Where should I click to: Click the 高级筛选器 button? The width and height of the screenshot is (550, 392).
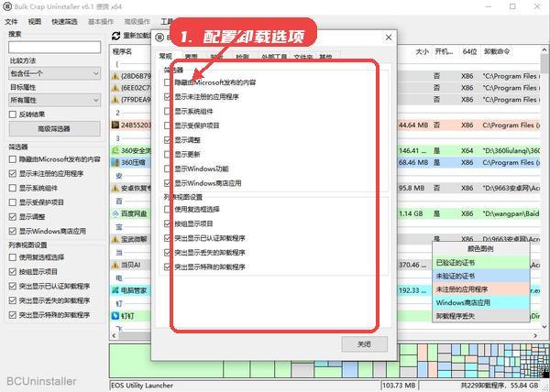point(54,129)
